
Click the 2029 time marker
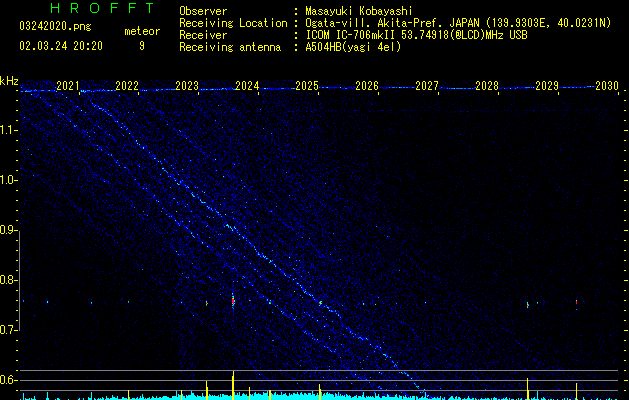point(547,86)
